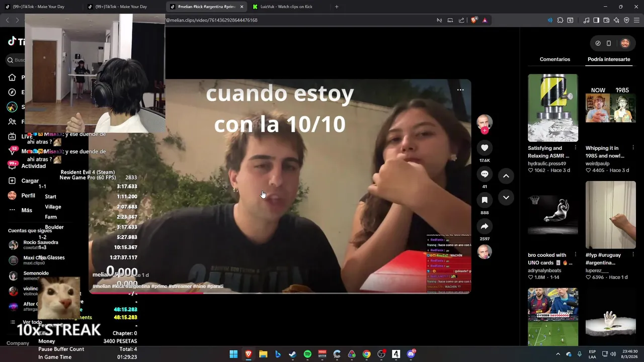This screenshot has width=644, height=362.
Task: Go to the previous video with up arrow
Action: click(x=506, y=176)
